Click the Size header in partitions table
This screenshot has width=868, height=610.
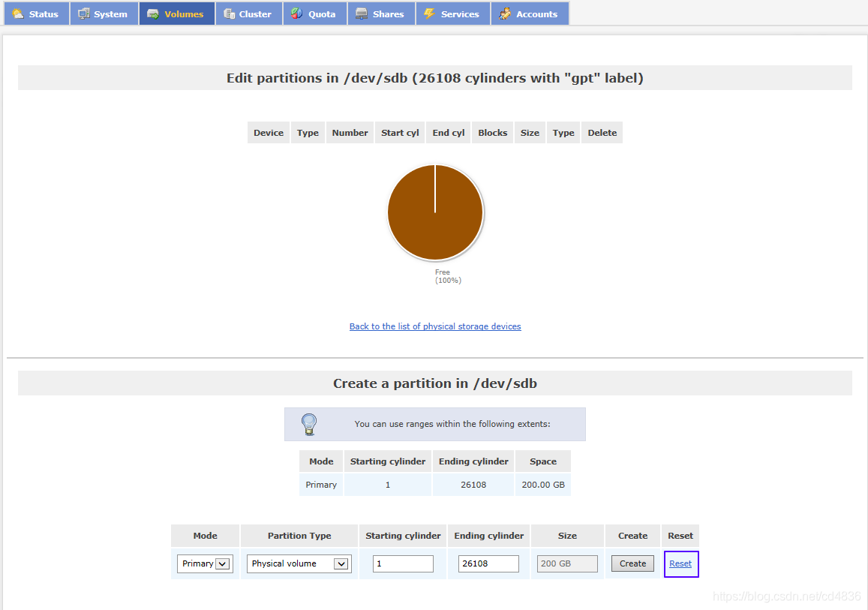[530, 133]
